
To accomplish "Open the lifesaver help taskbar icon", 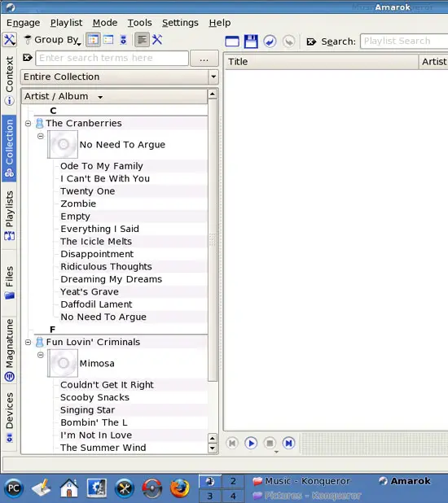I will (152, 488).
